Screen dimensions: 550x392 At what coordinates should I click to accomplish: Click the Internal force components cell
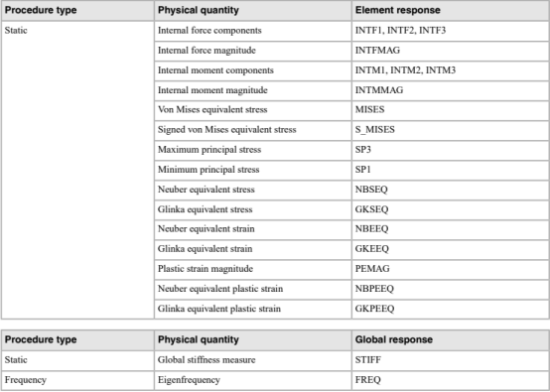pos(253,31)
